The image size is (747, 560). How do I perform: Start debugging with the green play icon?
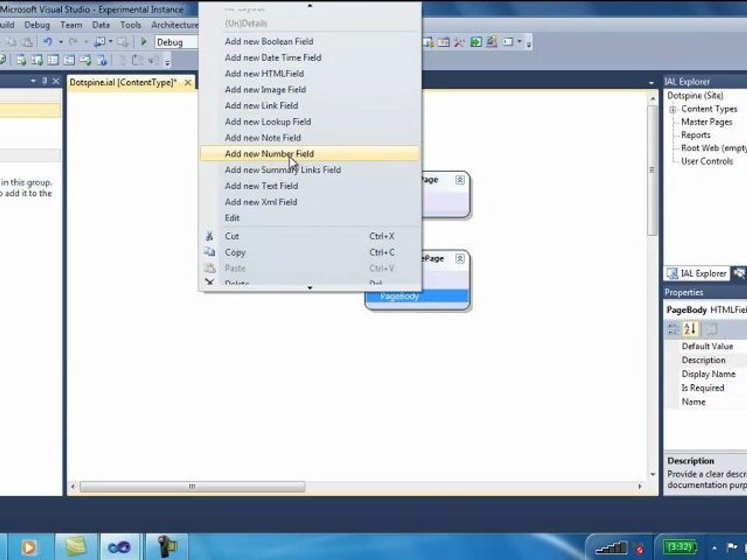point(144,42)
